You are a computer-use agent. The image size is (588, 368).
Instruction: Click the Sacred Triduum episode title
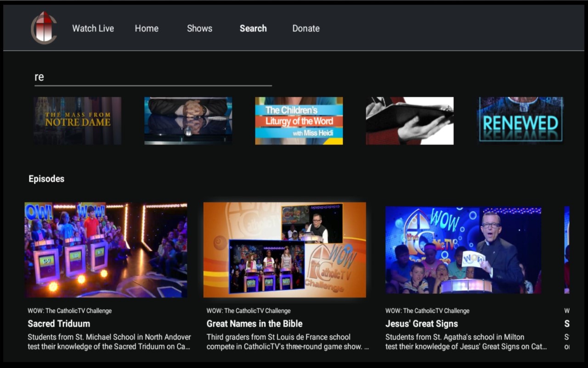(59, 323)
